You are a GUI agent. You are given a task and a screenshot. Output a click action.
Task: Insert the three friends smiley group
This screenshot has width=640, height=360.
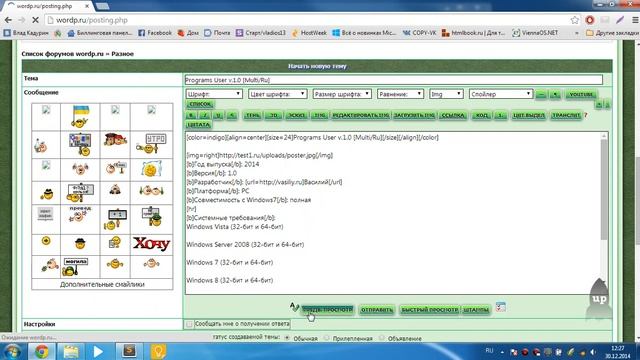[115, 139]
